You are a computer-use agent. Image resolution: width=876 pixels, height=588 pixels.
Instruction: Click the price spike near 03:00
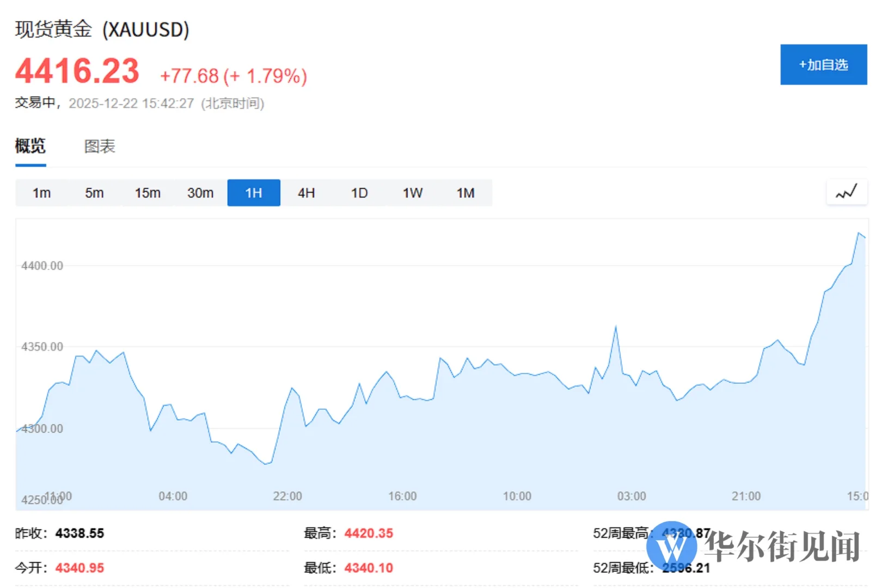pos(616,327)
